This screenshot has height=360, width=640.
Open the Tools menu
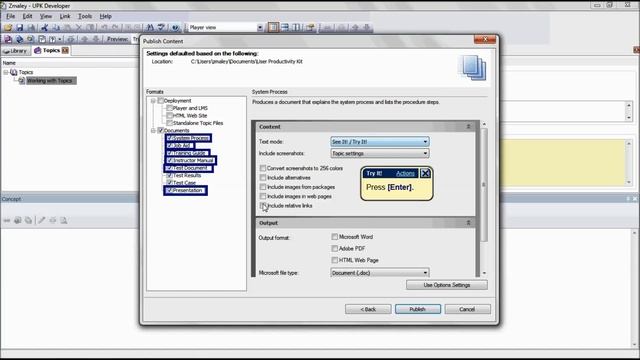85,16
